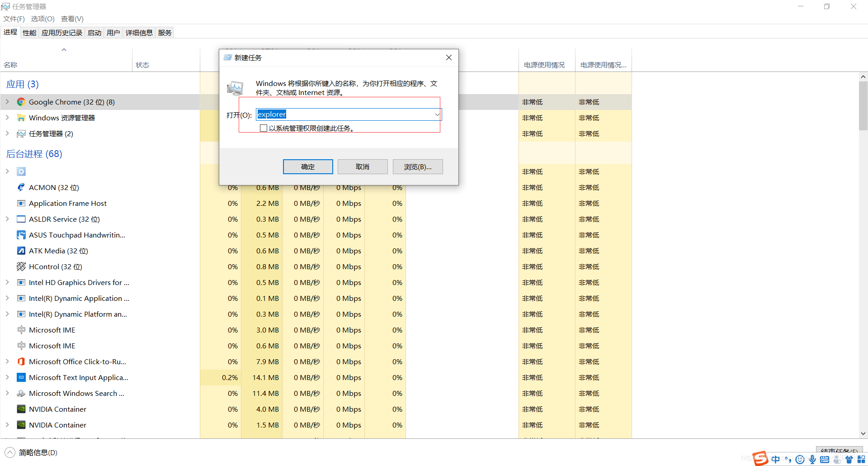
Task: Enable 以系统管理权限创建此任务 checkbox
Action: (x=264, y=128)
